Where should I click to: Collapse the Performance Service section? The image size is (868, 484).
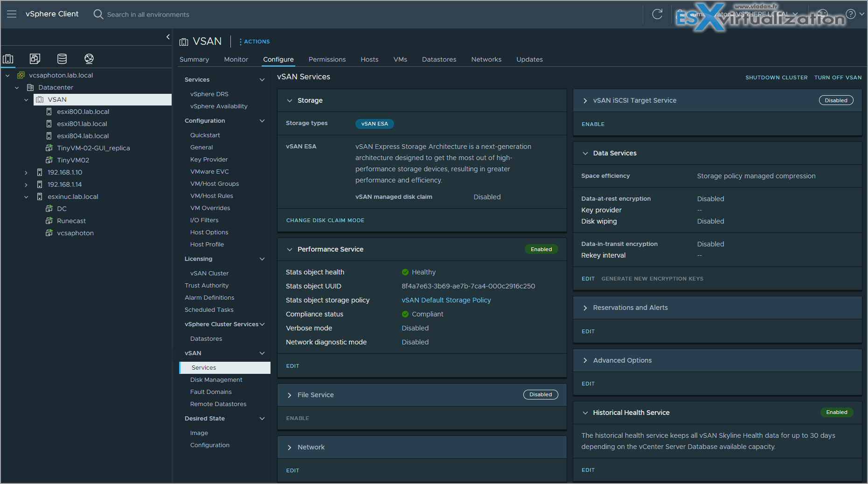click(290, 249)
